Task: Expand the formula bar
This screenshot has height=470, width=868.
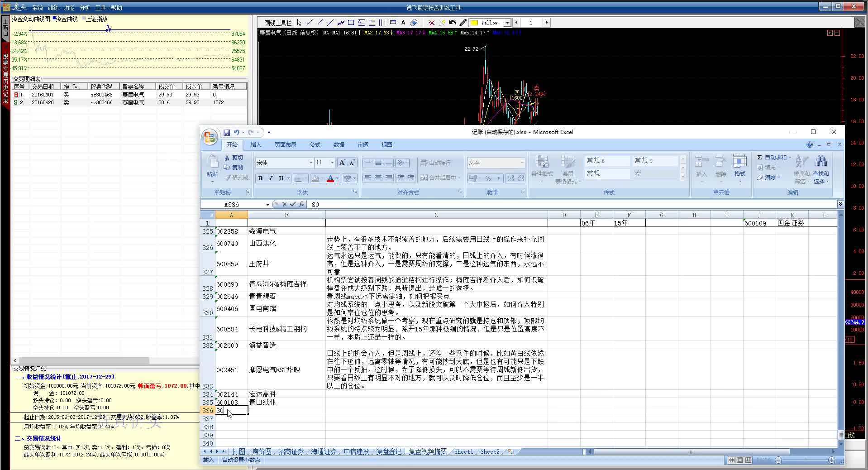Action: click(840, 205)
